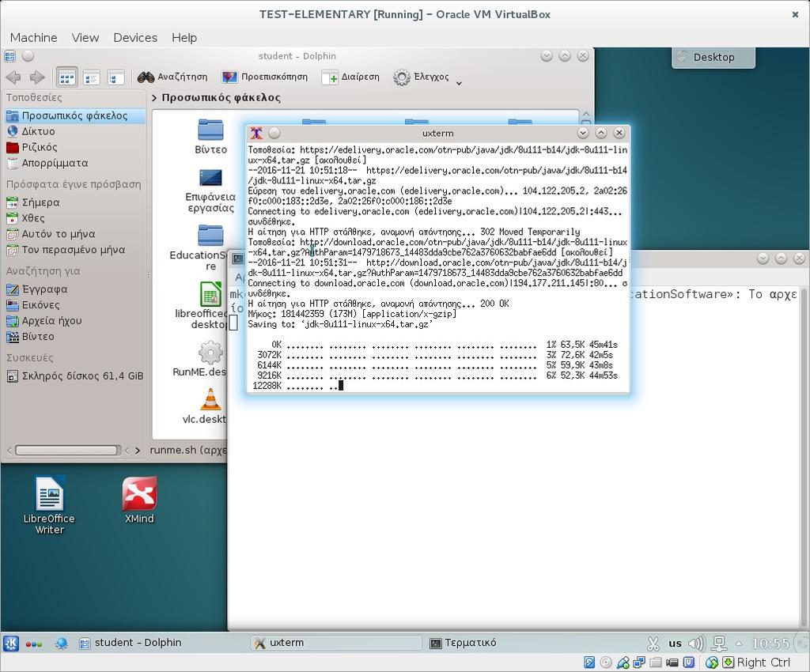Search for Βίντεο in sidebar

[x=74, y=337]
